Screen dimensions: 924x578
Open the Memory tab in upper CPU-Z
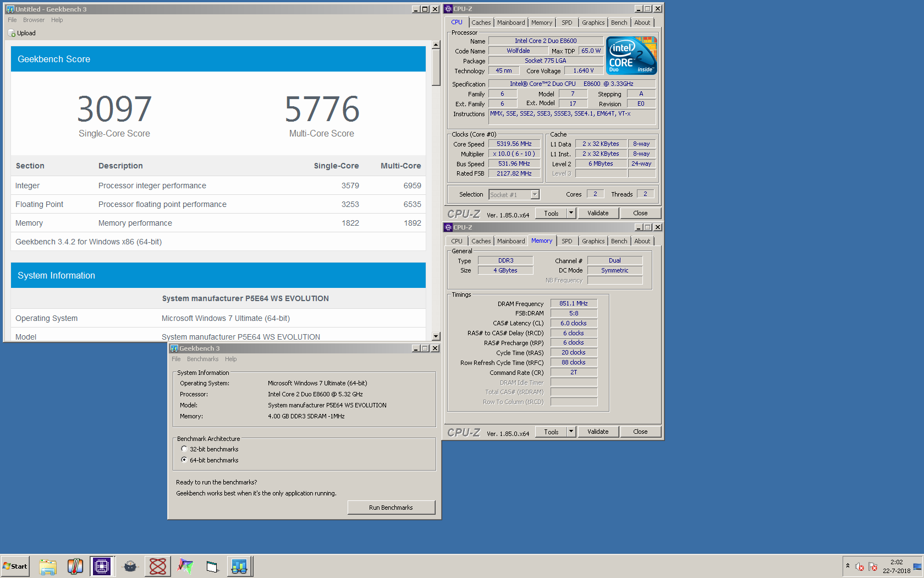pos(542,23)
